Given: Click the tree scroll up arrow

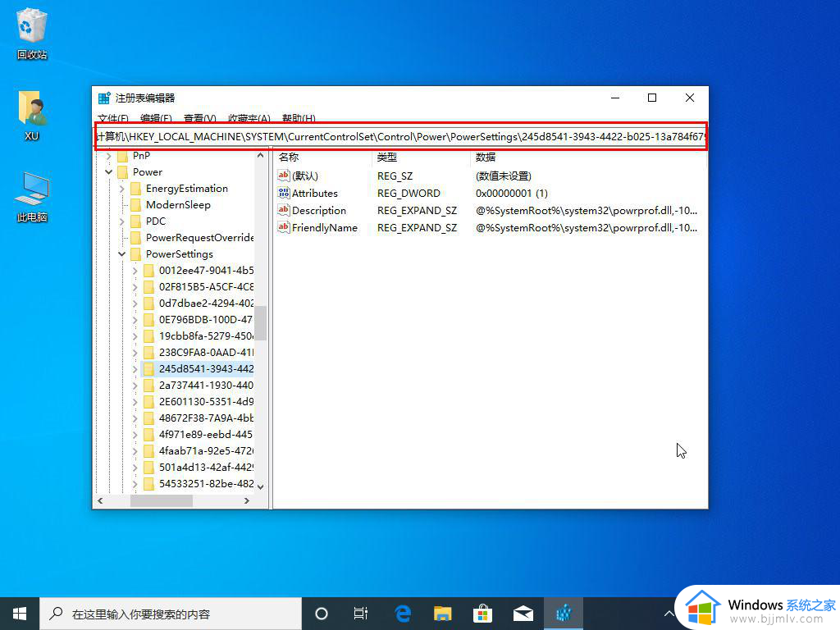Looking at the screenshot, I should coord(260,156).
